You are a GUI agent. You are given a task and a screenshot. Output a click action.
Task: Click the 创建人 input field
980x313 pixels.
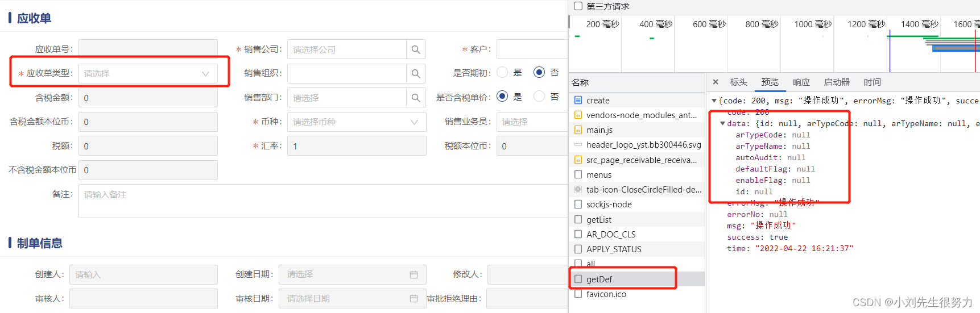pos(143,274)
